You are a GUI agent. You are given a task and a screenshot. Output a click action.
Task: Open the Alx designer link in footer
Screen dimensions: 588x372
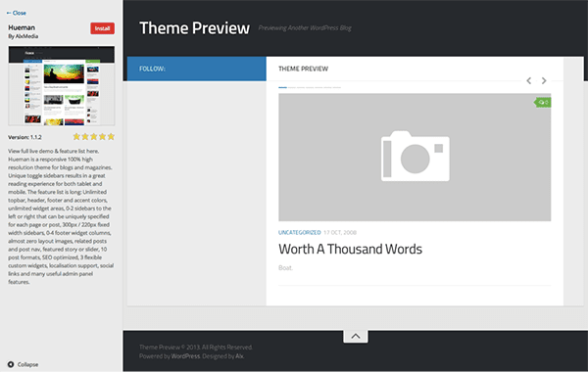(239, 356)
